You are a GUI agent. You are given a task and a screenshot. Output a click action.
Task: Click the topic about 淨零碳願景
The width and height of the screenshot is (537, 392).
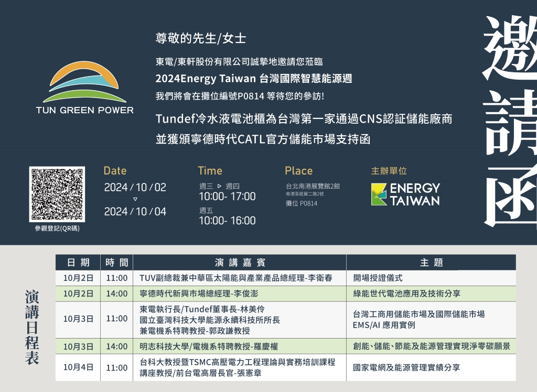click(x=432, y=346)
